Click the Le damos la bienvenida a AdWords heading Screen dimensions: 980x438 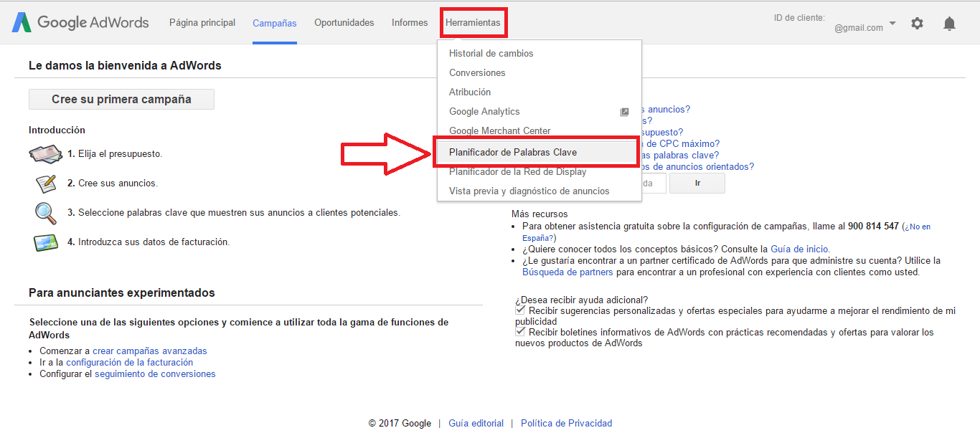click(x=125, y=66)
